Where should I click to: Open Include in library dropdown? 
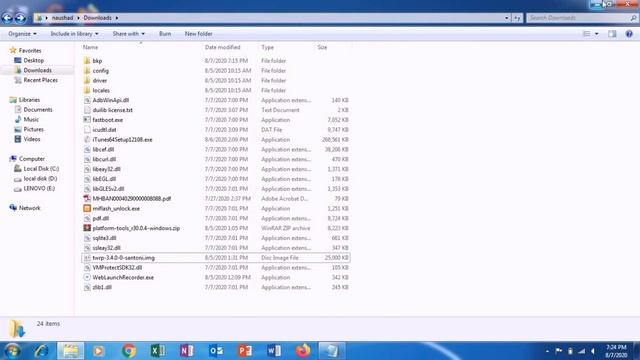click(x=74, y=34)
